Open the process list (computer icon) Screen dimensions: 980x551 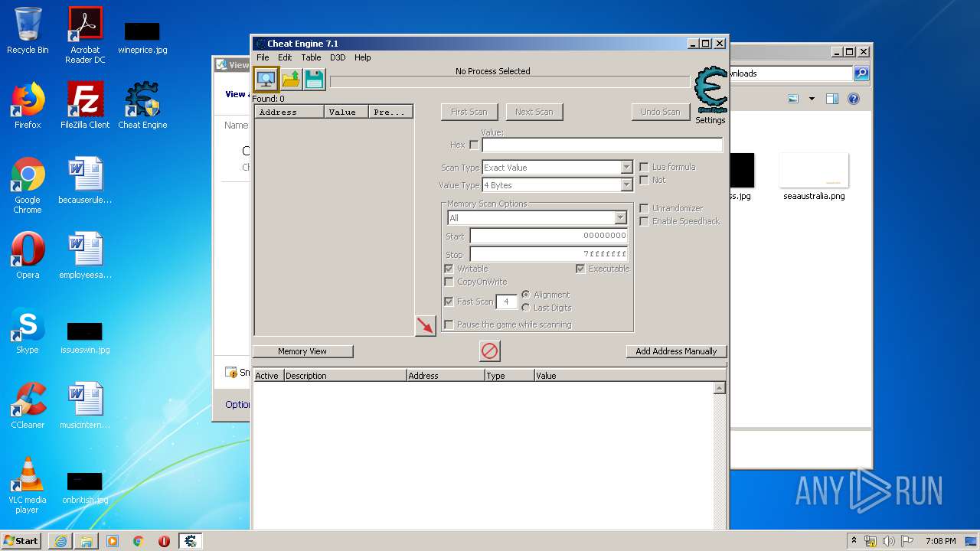point(266,79)
